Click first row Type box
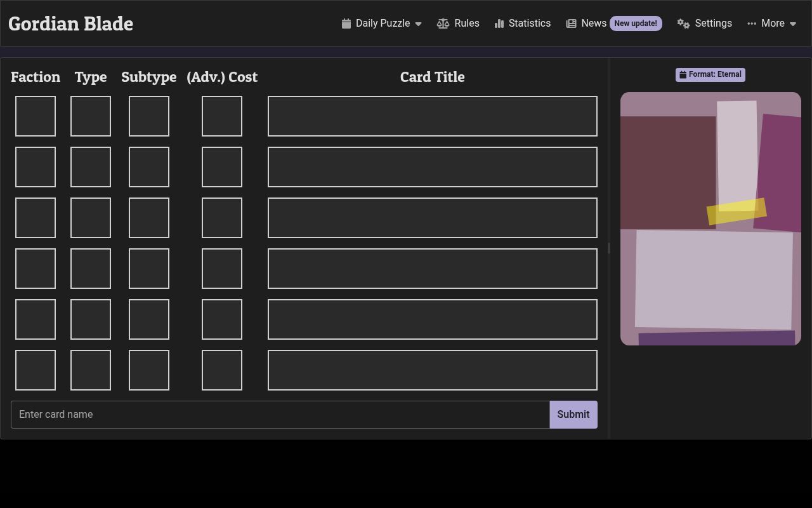The width and height of the screenshot is (812, 508). point(91,116)
